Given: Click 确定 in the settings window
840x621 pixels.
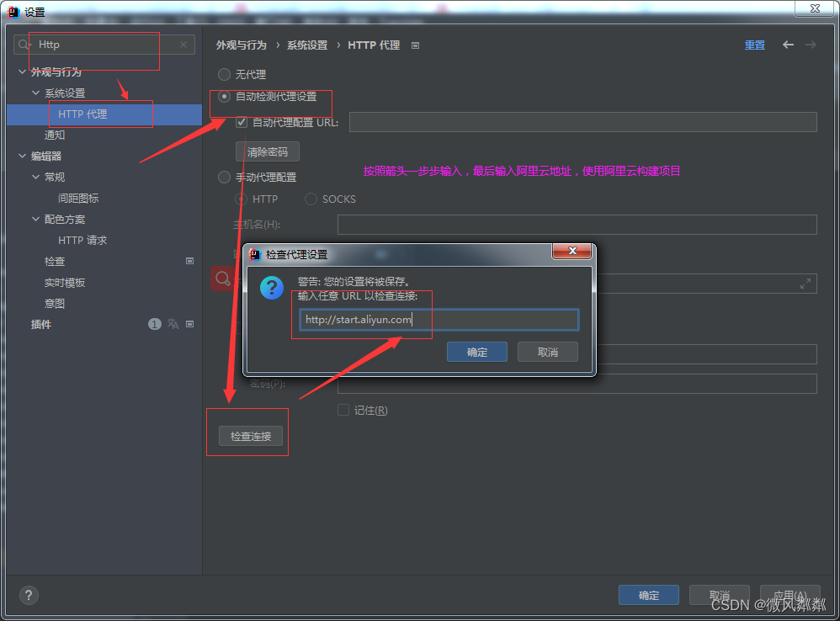Looking at the screenshot, I should click(649, 595).
